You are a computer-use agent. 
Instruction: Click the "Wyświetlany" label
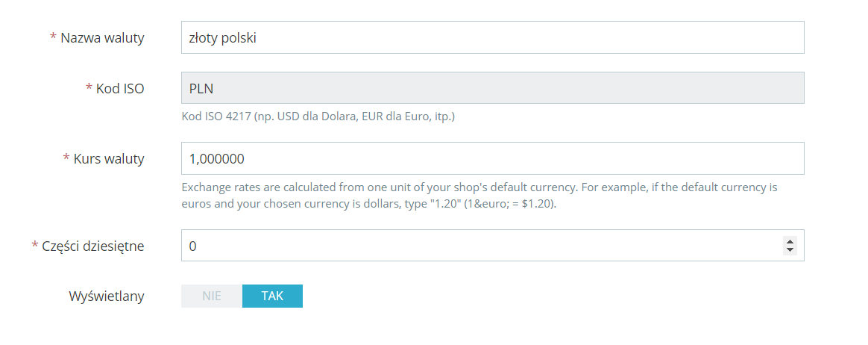point(107,296)
